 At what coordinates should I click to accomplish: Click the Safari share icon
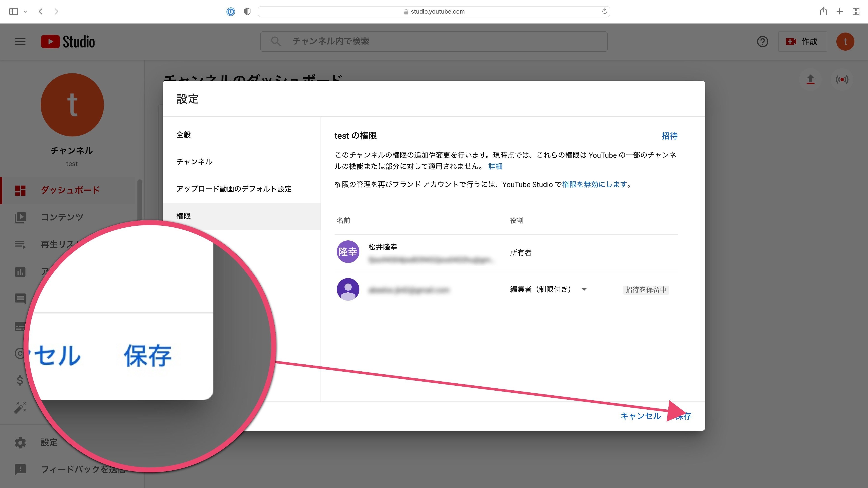pyautogui.click(x=823, y=12)
